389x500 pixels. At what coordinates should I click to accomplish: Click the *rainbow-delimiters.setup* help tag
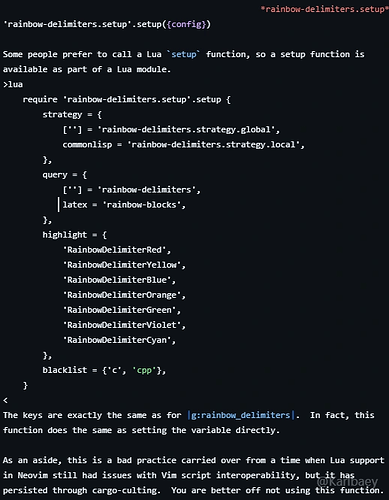coord(324,9)
